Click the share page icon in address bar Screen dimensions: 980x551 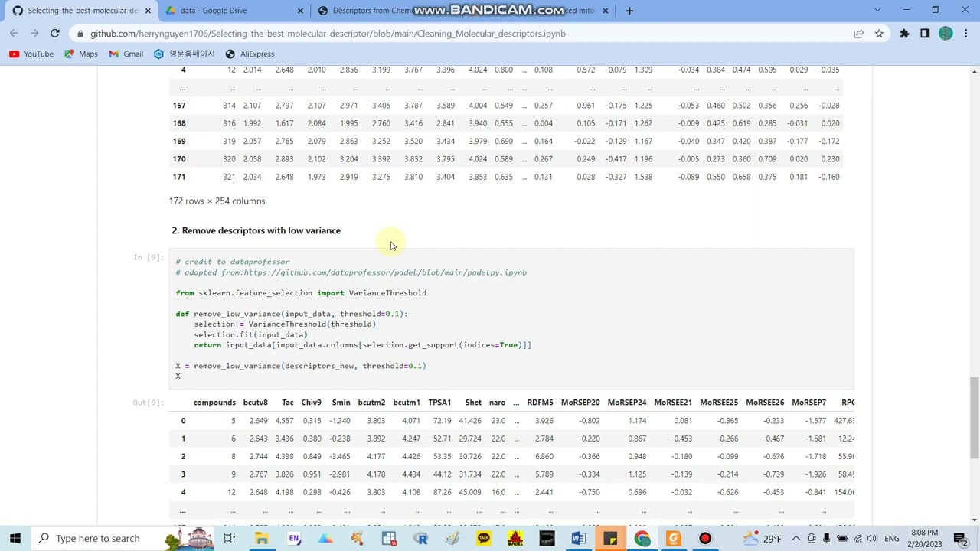[858, 34]
